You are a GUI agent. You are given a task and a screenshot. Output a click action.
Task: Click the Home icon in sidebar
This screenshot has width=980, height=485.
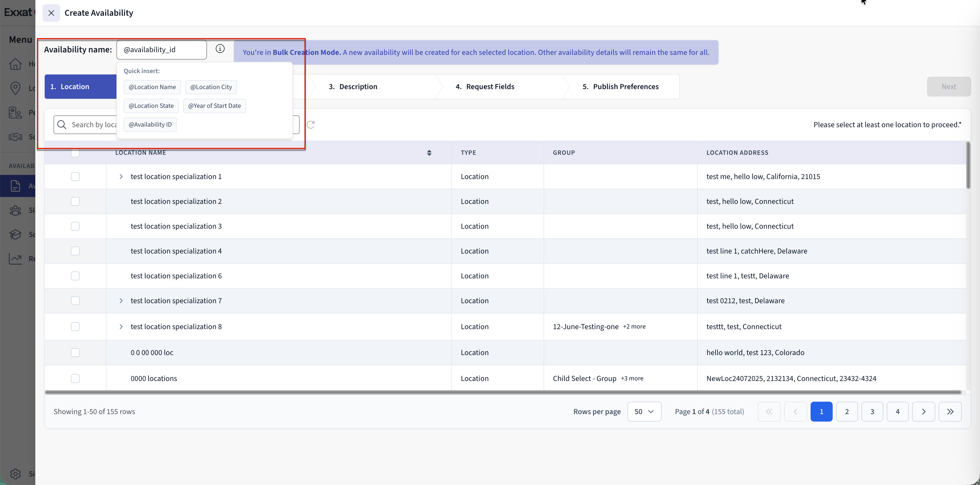(x=15, y=64)
